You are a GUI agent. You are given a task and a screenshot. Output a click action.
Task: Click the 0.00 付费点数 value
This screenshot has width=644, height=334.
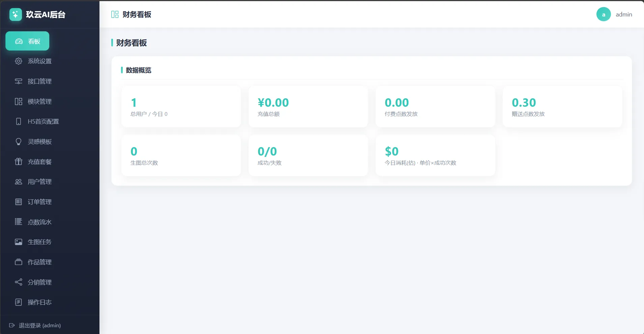(x=397, y=102)
